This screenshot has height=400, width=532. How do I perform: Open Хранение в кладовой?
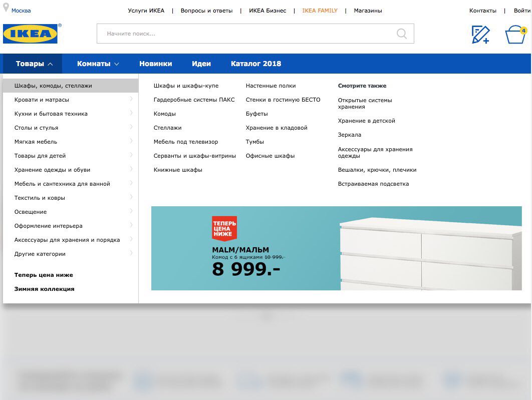click(x=277, y=128)
